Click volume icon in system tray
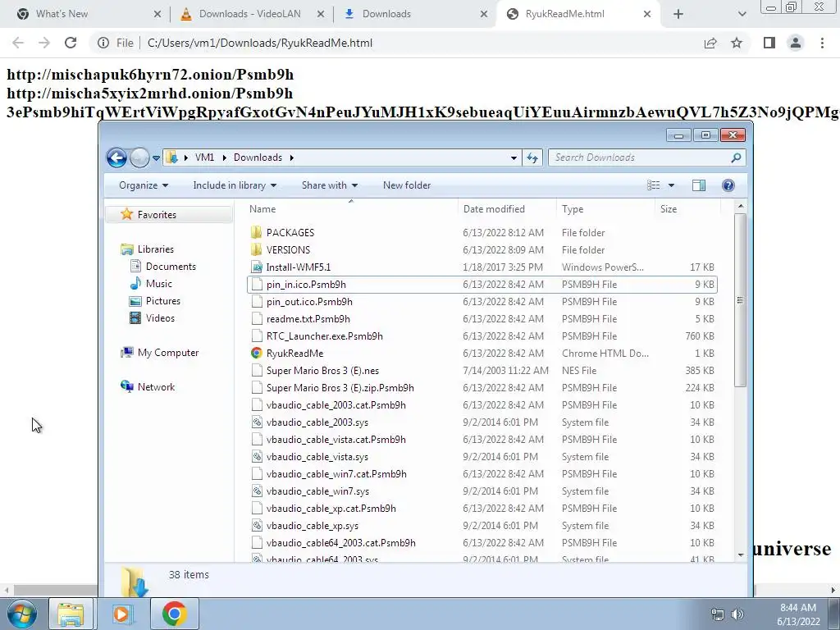The height and width of the screenshot is (630, 840). (x=737, y=614)
